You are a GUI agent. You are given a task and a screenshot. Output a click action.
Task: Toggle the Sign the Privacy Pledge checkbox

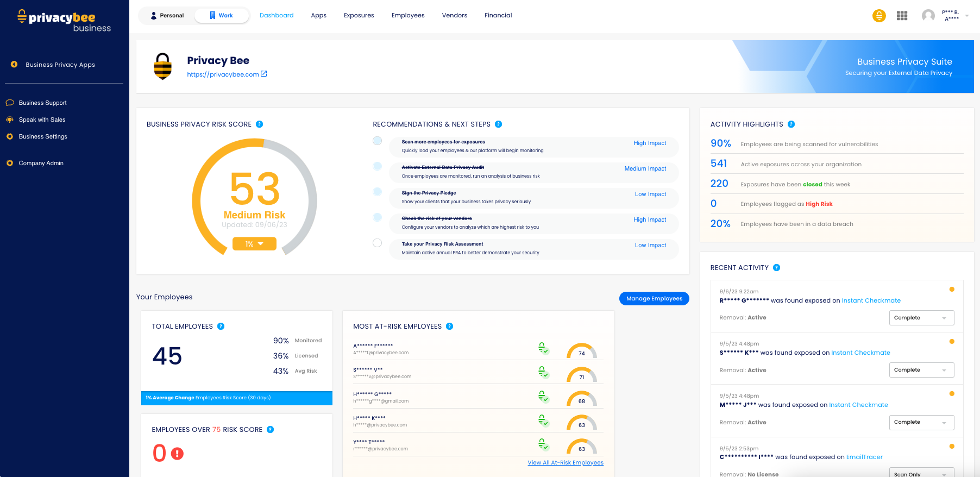point(378,192)
